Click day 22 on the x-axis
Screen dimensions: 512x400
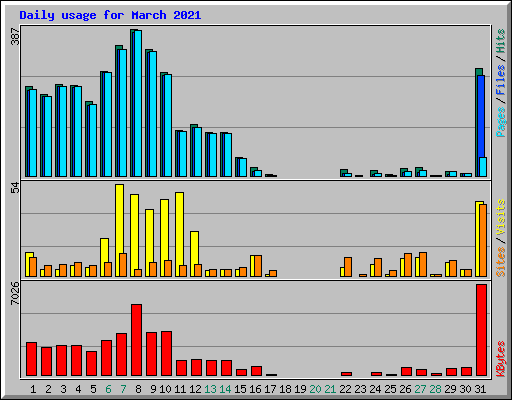click(345, 389)
